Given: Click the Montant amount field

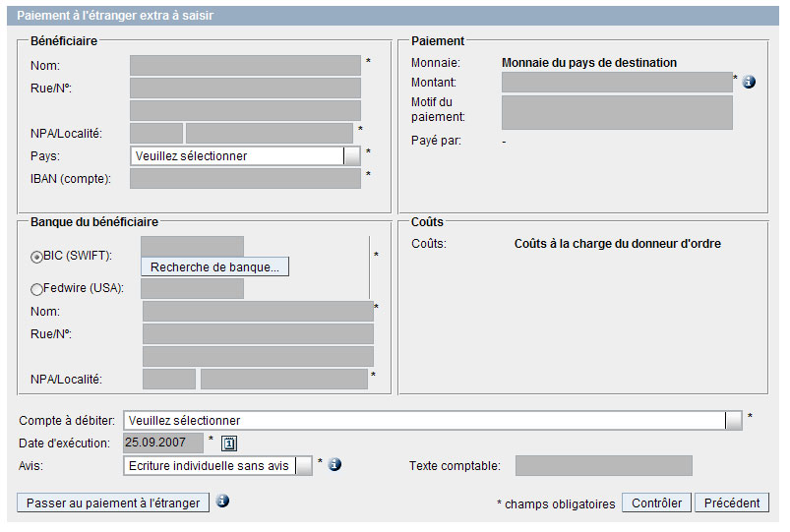Looking at the screenshot, I should tap(617, 83).
